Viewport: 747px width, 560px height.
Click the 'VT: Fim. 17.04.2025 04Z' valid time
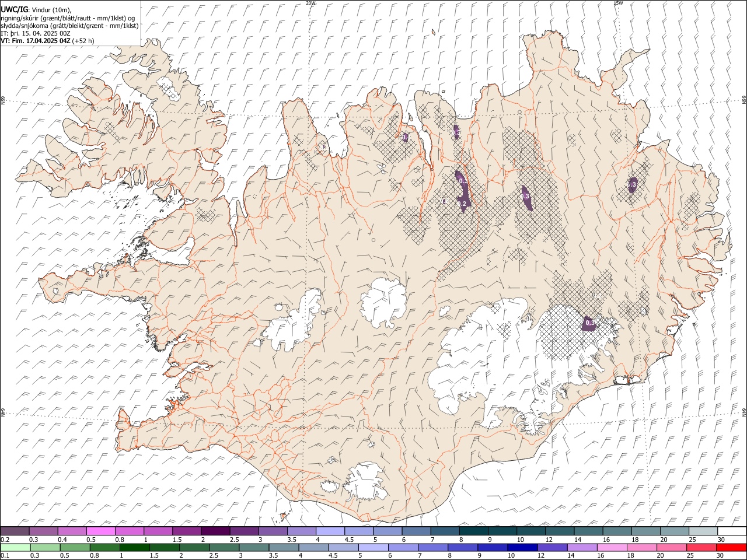36,41
